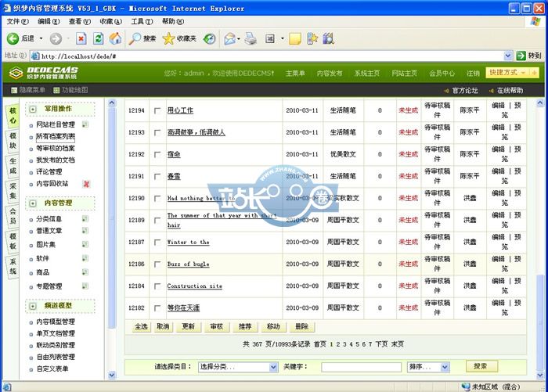Screen dimensions: 548x392
Task: Click the add icon beside 图片集
Action: pyautogui.click(x=85, y=244)
